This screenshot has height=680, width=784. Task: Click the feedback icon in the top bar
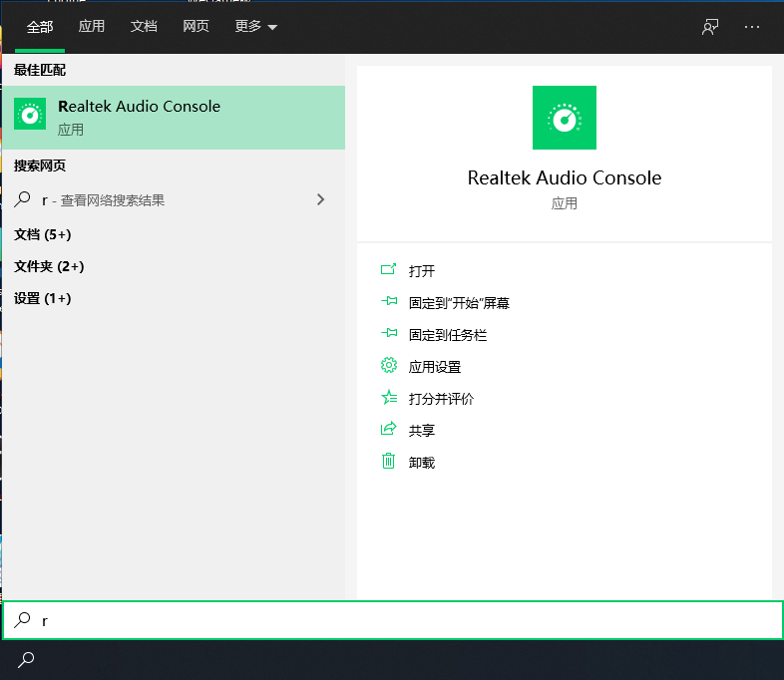click(709, 27)
